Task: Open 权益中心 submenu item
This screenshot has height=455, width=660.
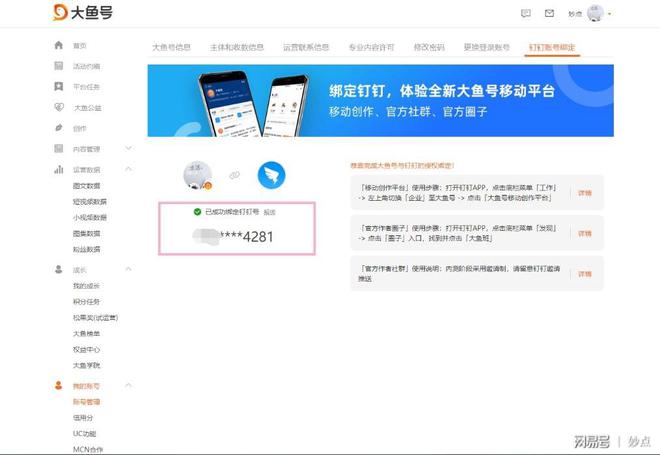Action: [86, 349]
